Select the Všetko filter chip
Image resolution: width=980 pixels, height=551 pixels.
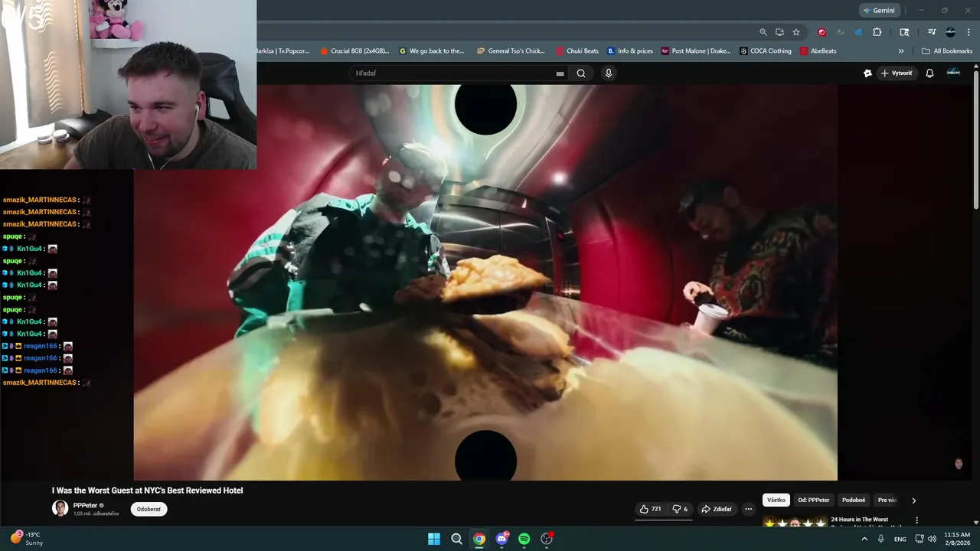tap(776, 500)
